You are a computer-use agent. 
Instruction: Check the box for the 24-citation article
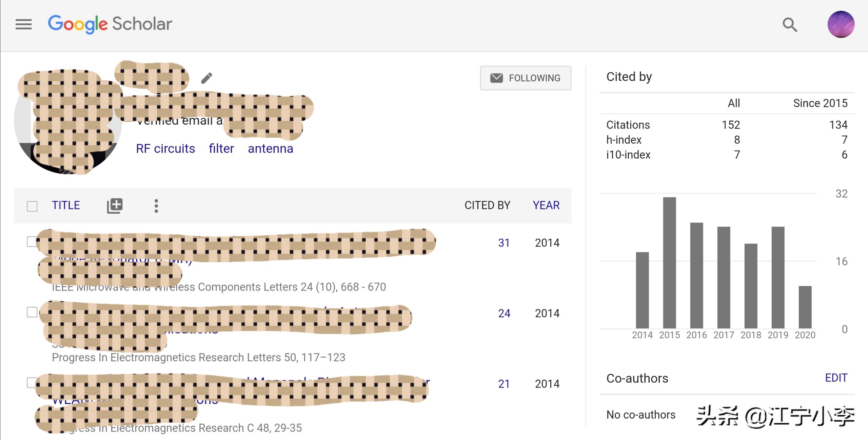32,312
